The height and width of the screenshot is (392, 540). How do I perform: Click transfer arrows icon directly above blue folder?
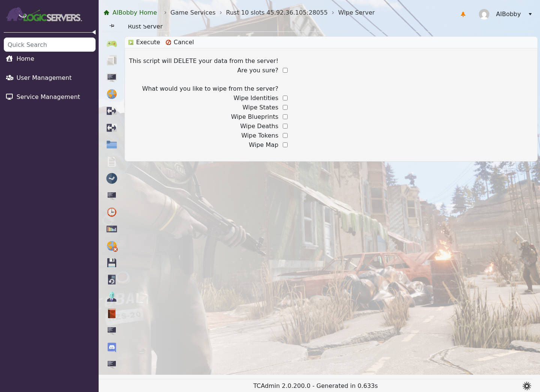pos(112,128)
